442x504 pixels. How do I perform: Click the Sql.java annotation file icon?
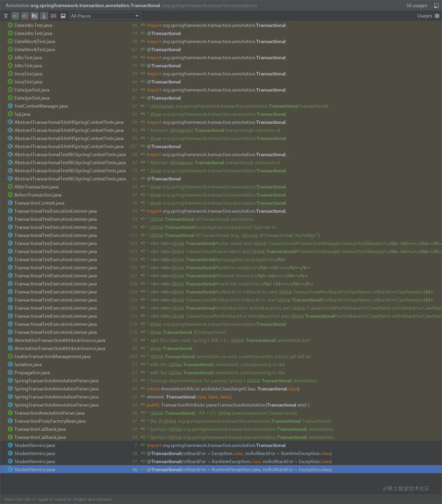click(x=10, y=114)
